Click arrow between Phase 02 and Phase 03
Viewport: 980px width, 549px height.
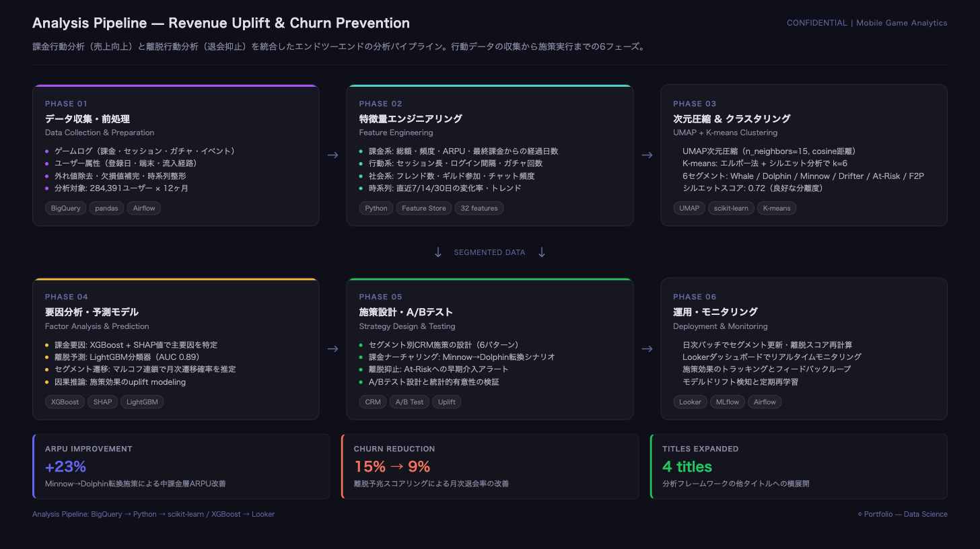[647, 155]
